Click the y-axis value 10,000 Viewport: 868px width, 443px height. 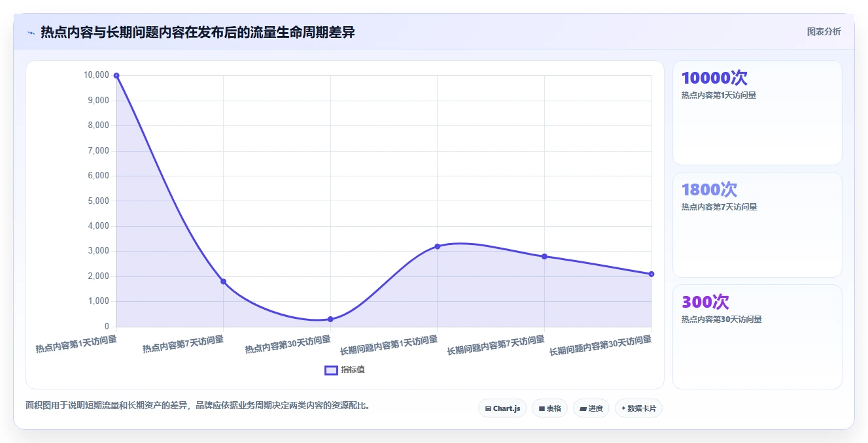(97, 75)
